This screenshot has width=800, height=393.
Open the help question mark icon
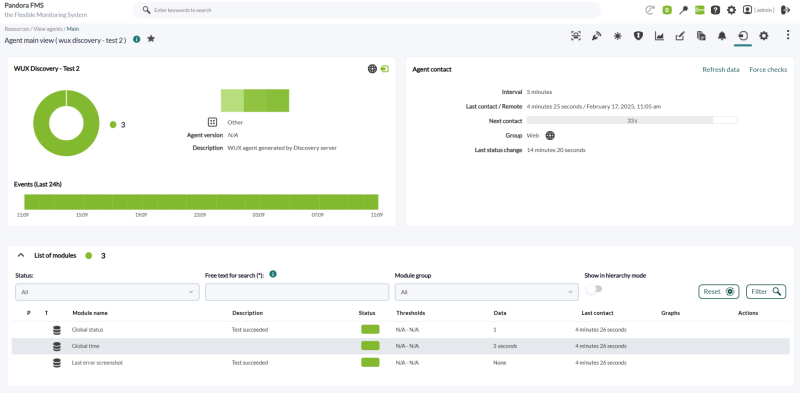[x=715, y=10]
